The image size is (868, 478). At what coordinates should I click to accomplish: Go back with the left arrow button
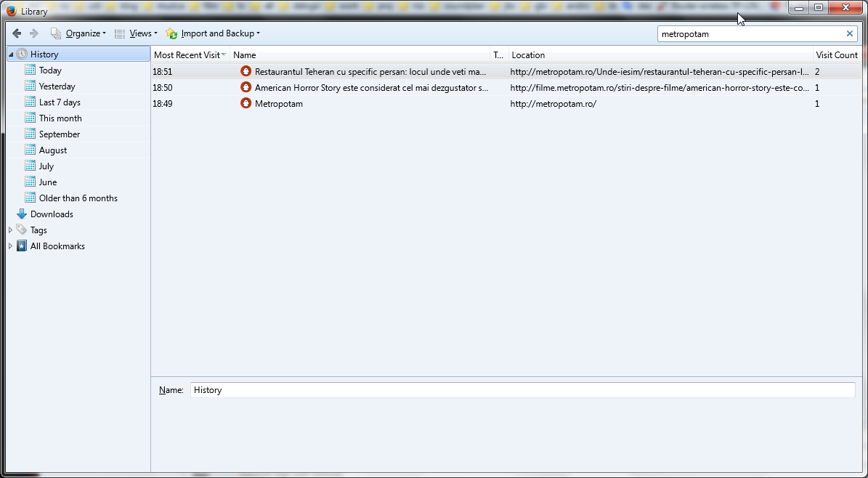pos(17,33)
